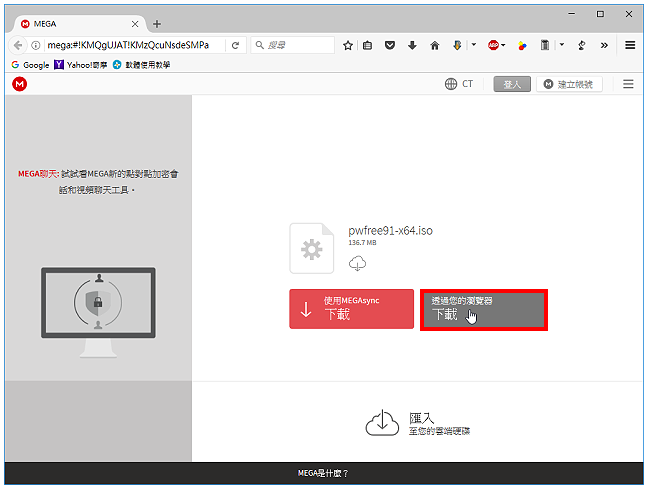Click the gray login button
The width and height of the screenshot is (654, 490).
click(x=512, y=84)
